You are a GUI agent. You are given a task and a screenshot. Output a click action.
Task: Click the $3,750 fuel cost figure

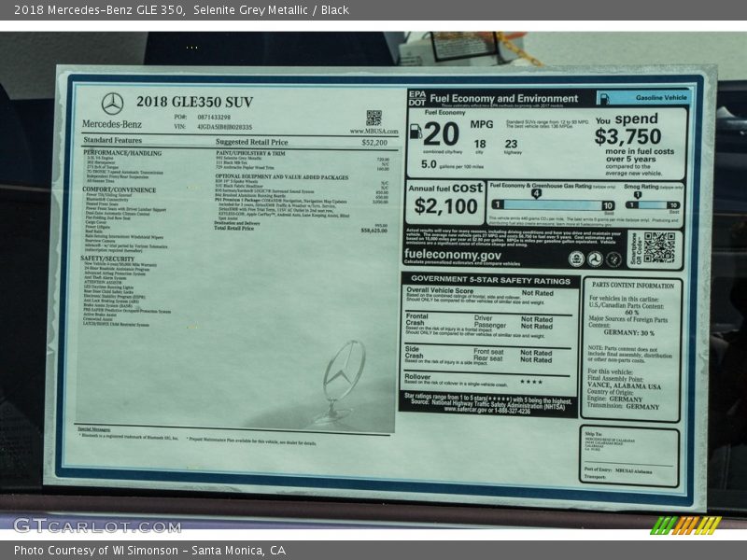click(x=627, y=136)
